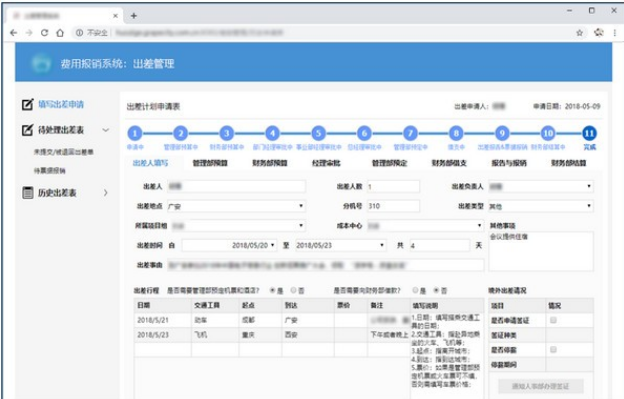Select workflow step 3 circle

226,133
